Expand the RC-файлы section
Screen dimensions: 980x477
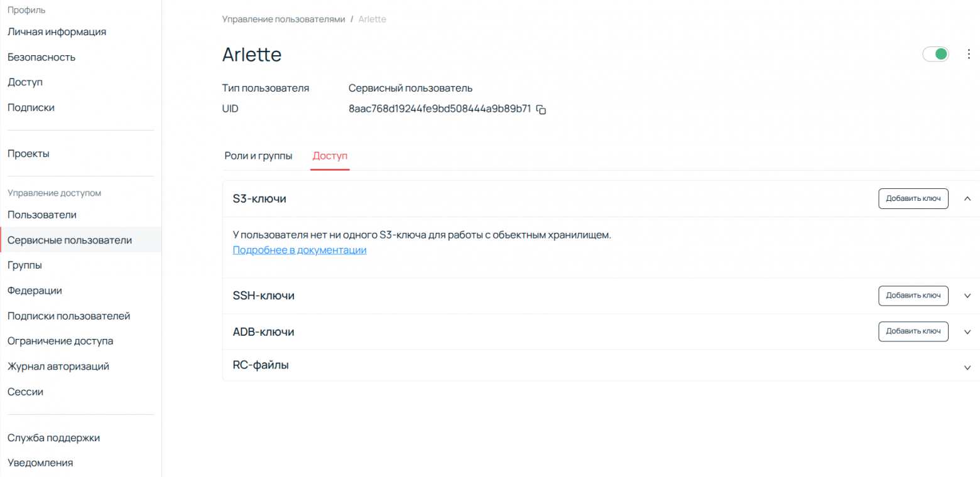coord(967,368)
